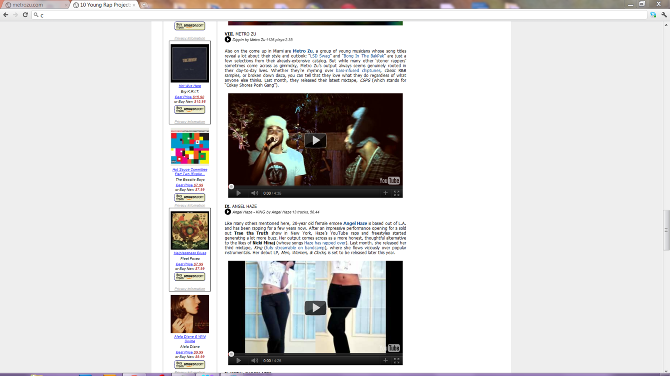Open the Metro Zu link in the article

tap(303, 51)
